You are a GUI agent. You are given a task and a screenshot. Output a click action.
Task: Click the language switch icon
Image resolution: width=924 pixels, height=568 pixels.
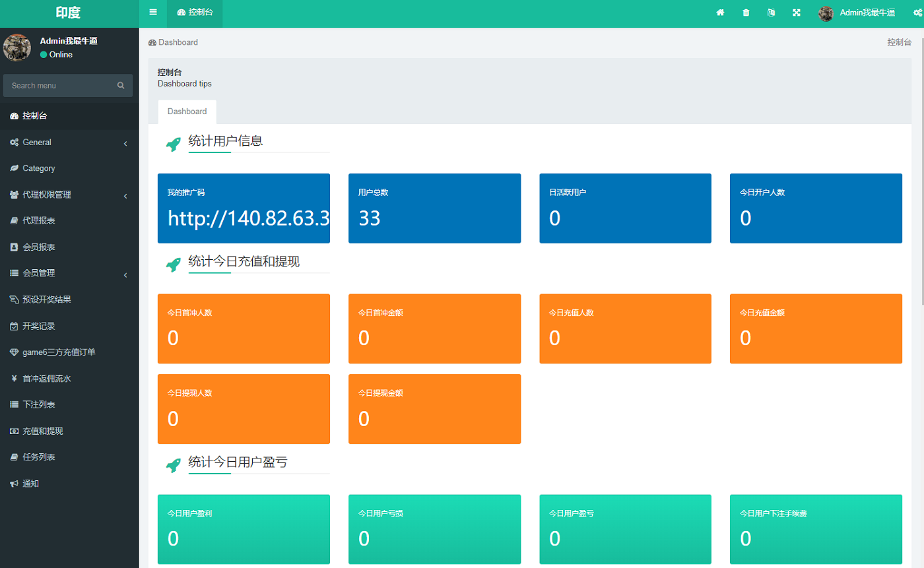click(771, 13)
